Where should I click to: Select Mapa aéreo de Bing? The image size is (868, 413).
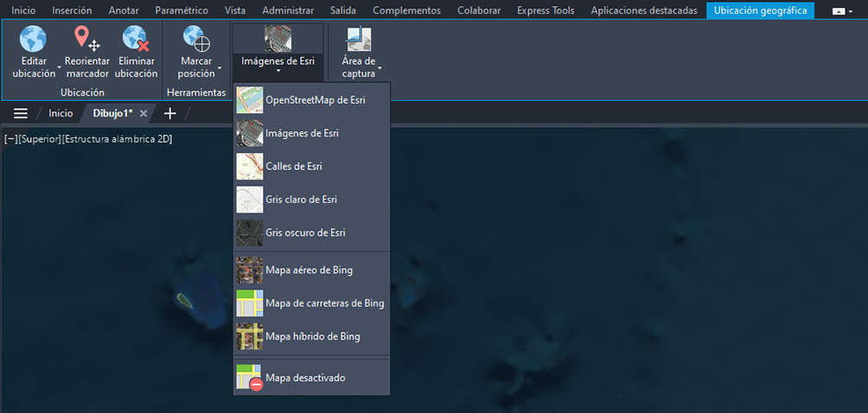(x=312, y=270)
